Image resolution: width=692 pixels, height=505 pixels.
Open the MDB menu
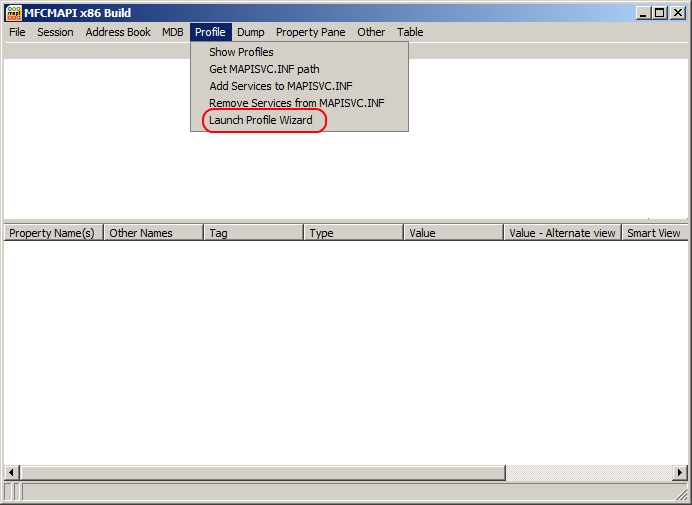click(x=173, y=32)
